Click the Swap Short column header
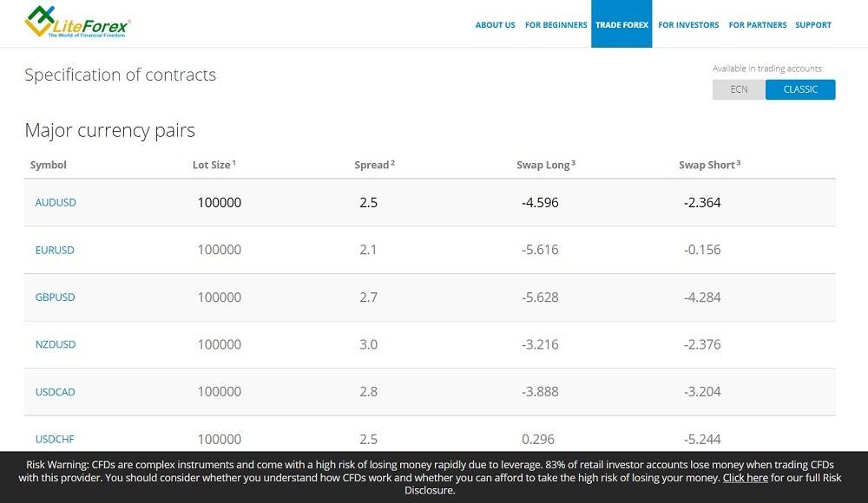This screenshot has width=868, height=503. click(x=710, y=165)
